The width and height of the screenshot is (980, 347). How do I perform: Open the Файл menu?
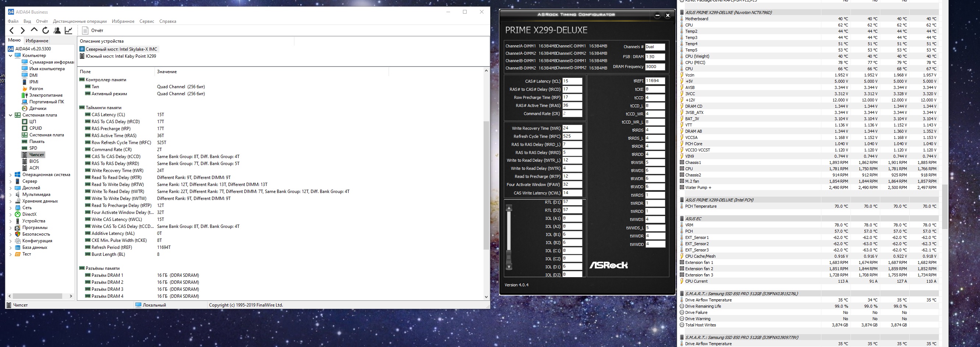pyautogui.click(x=13, y=21)
